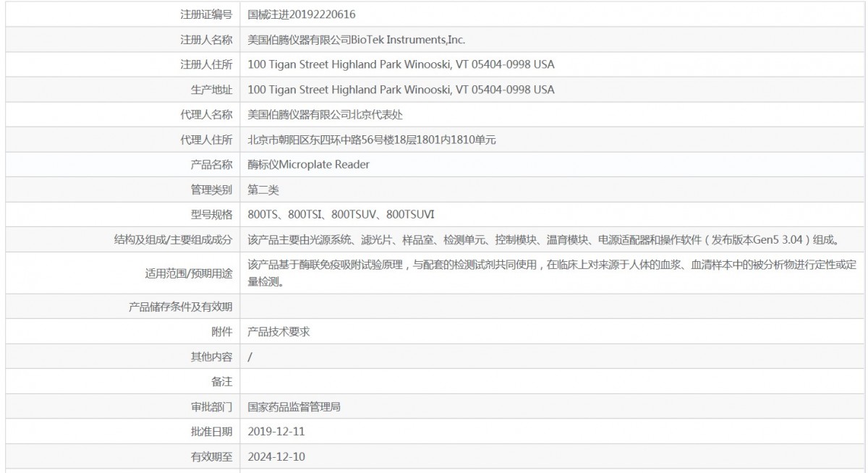Select the intended use text starting 该产品基于酶联免疫
This screenshot has height=473, width=868.
552,274
